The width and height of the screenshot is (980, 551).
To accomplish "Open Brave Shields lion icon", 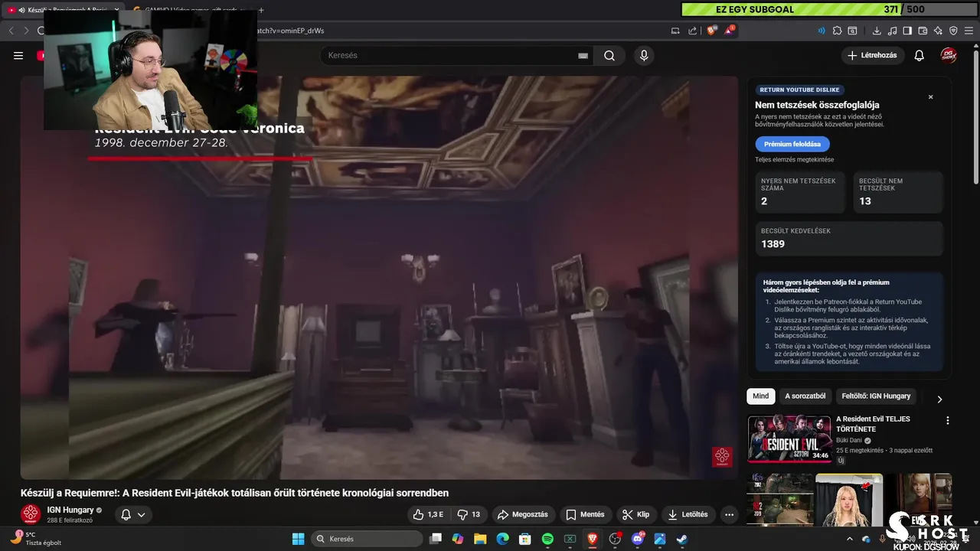I will 711,31.
